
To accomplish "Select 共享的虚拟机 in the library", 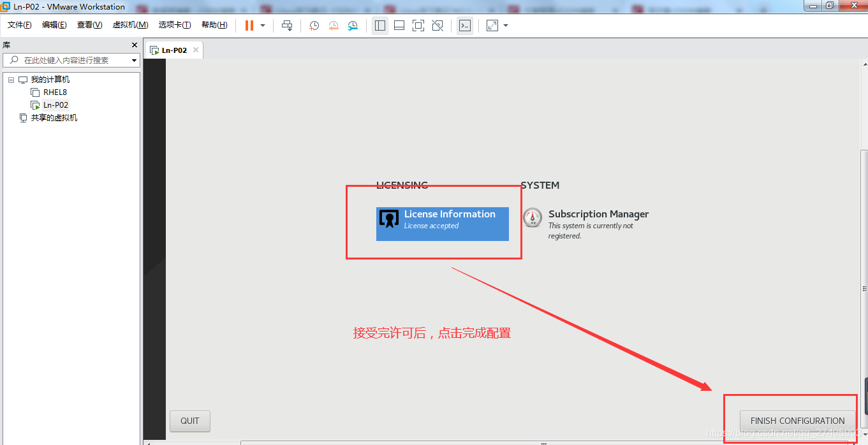I will [x=54, y=118].
